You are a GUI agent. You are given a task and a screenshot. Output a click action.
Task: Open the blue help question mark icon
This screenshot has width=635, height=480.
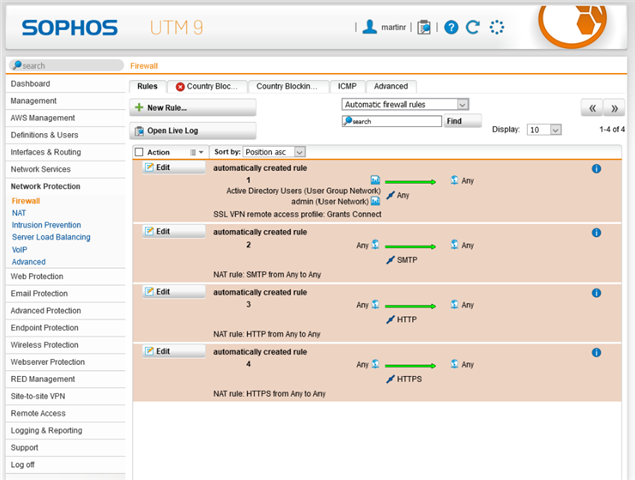[x=451, y=27]
